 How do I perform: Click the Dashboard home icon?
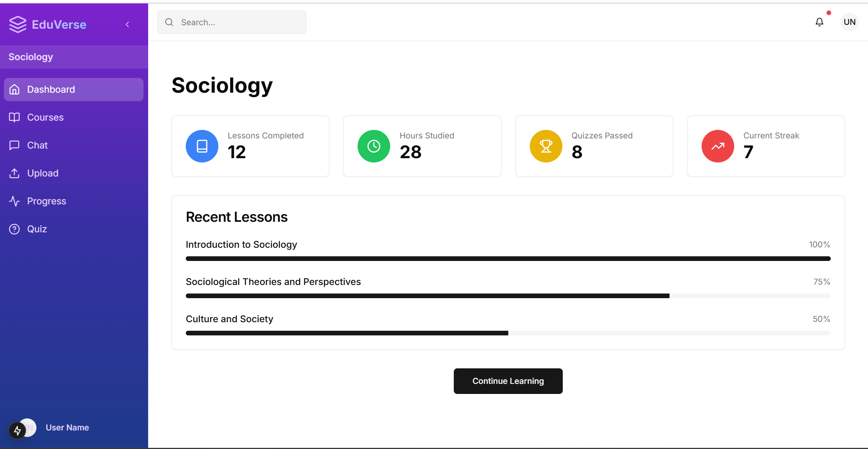[x=14, y=89]
